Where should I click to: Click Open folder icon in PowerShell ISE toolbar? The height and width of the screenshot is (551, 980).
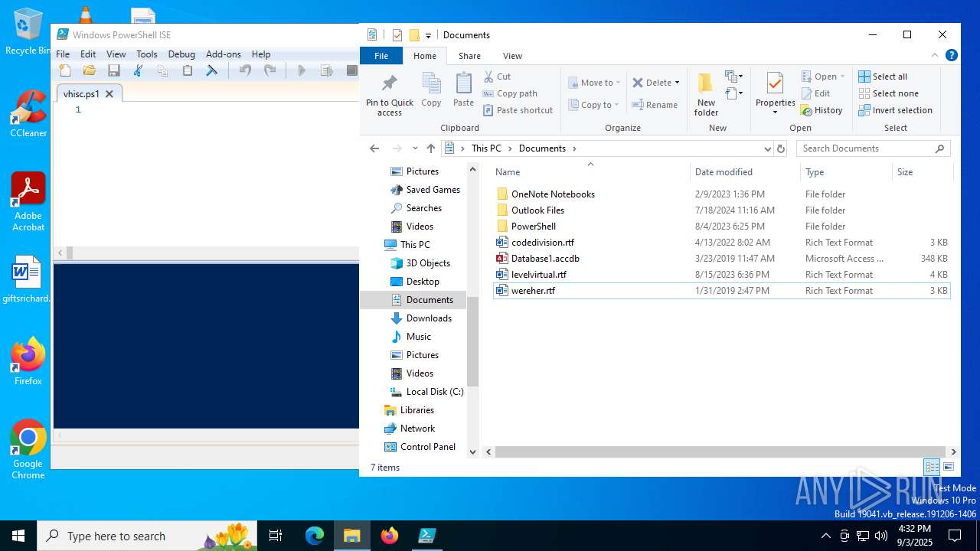click(90, 70)
